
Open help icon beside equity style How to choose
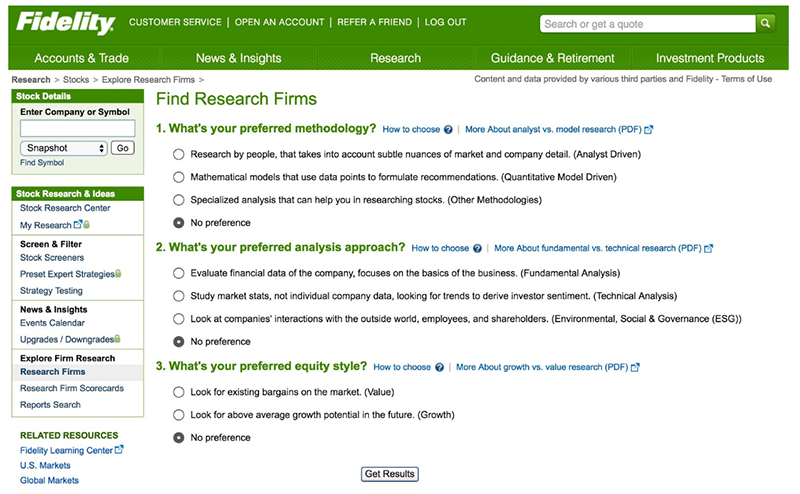click(x=439, y=367)
